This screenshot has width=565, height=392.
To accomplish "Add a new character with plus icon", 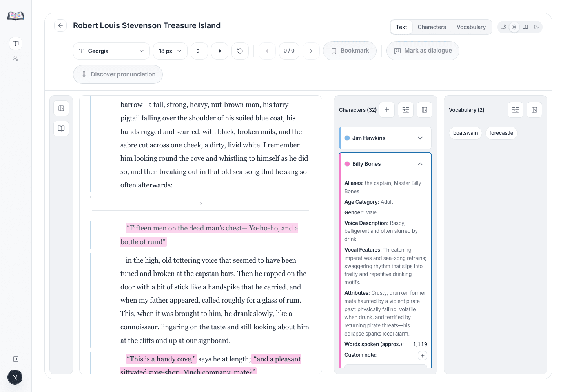I will pos(387,110).
